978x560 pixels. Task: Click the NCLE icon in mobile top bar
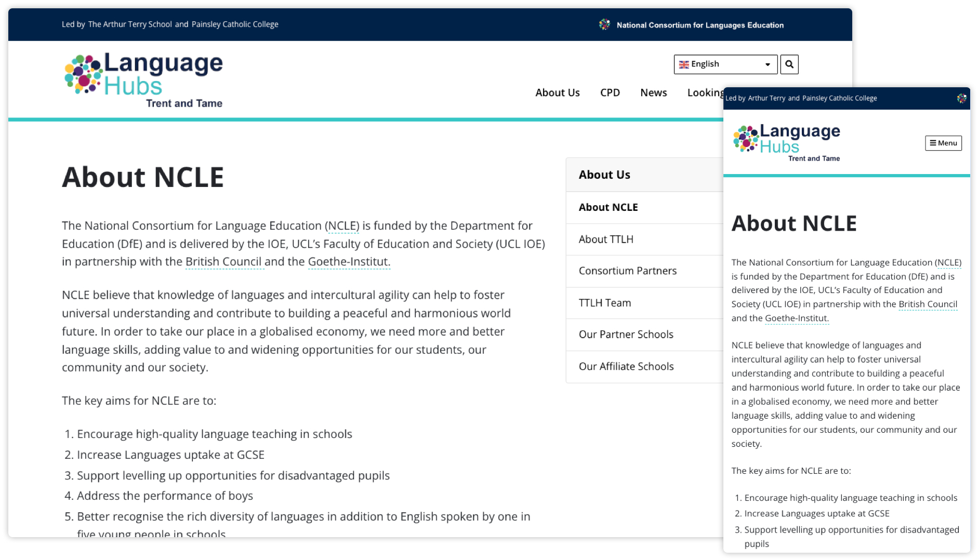point(962,98)
